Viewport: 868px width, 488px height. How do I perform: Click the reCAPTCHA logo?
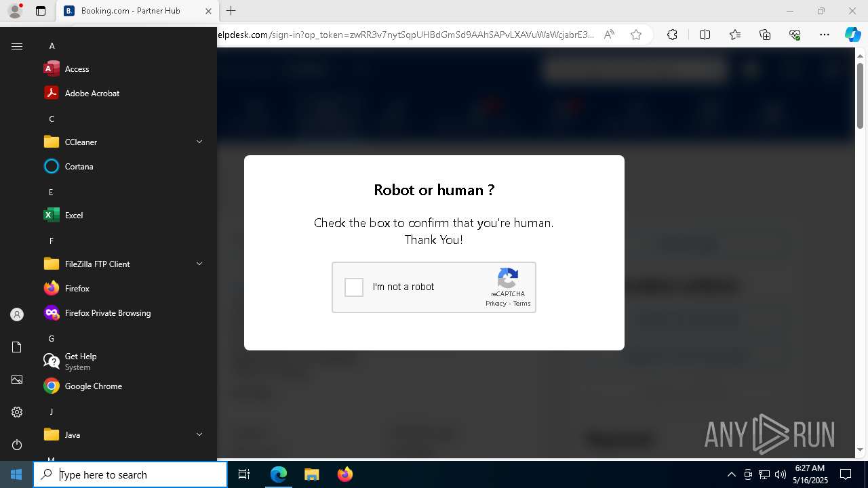click(x=508, y=278)
